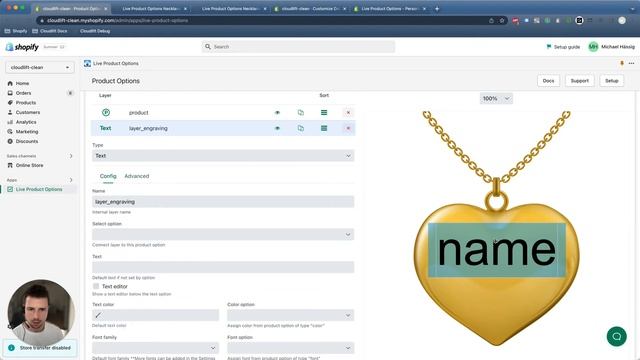Open Marketing in sidebar
The height and width of the screenshot is (360, 640).
[x=27, y=131]
